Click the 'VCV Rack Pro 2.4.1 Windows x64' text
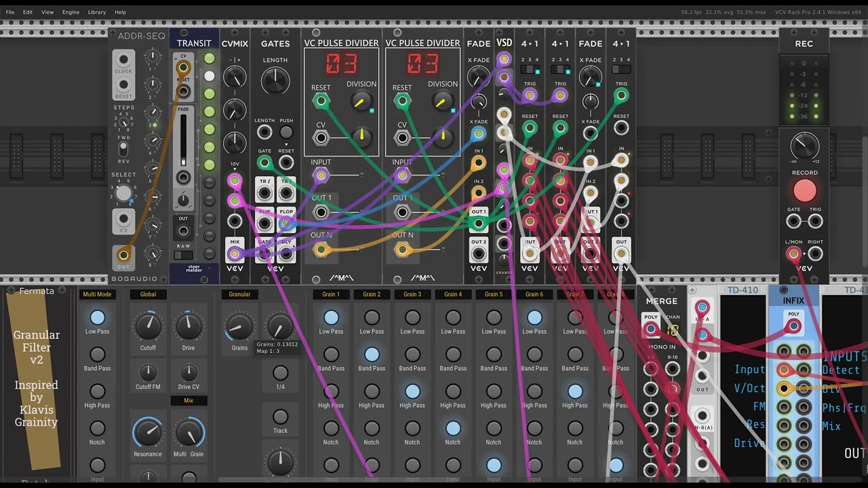Image resolution: width=868 pixels, height=488 pixels. pos(818,12)
